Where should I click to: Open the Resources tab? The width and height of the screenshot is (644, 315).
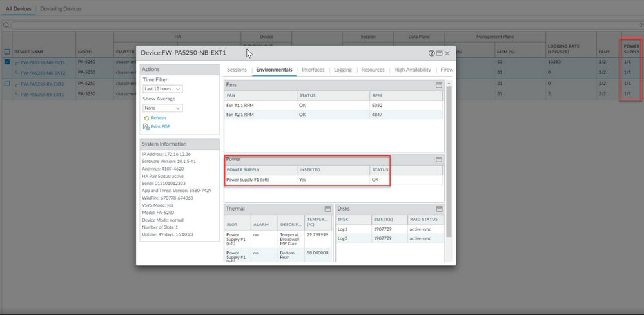pos(373,70)
